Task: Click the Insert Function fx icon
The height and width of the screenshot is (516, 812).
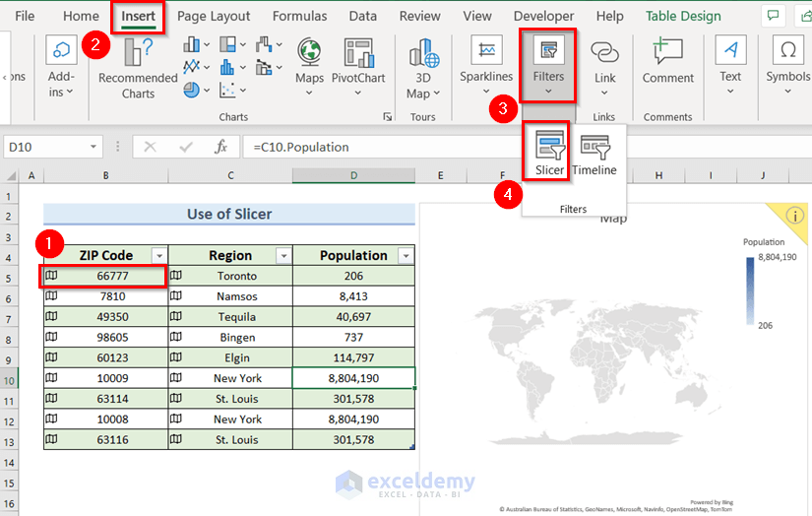Action: pyautogui.click(x=220, y=147)
